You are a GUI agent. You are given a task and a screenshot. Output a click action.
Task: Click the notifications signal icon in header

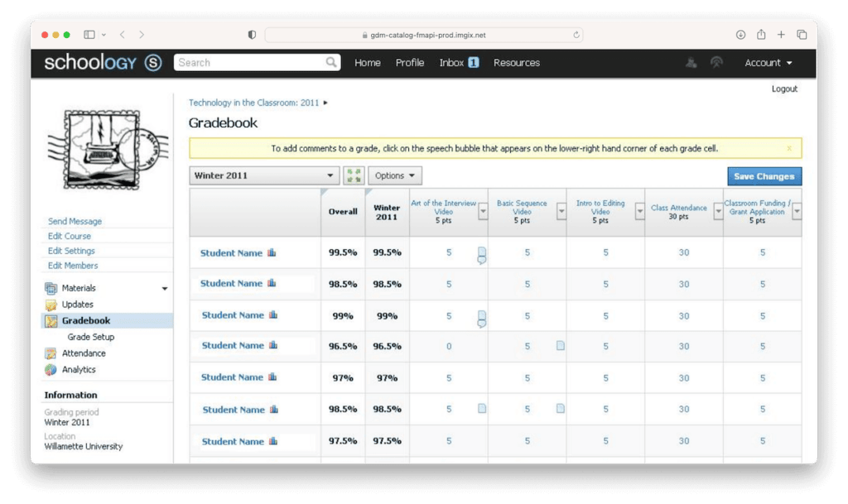pos(716,63)
